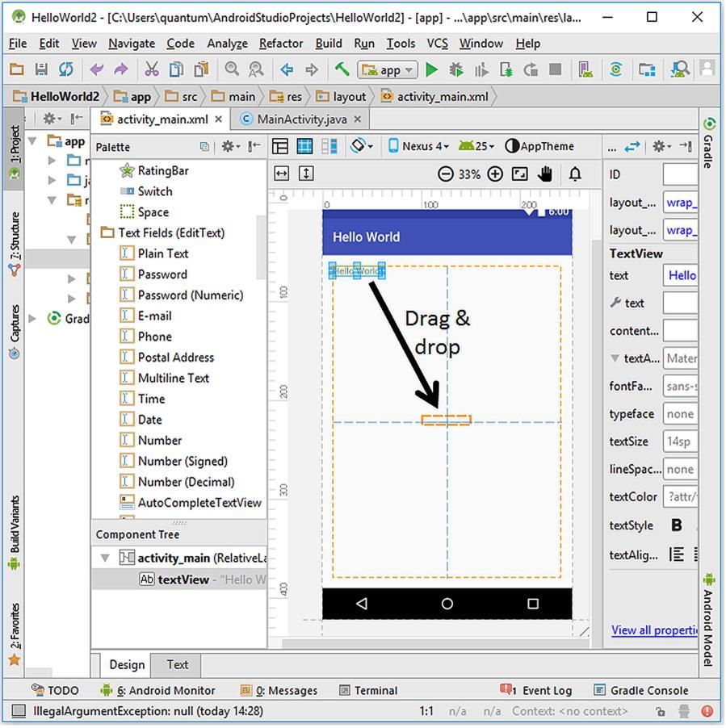Zoom in with the plus circle

(496, 175)
